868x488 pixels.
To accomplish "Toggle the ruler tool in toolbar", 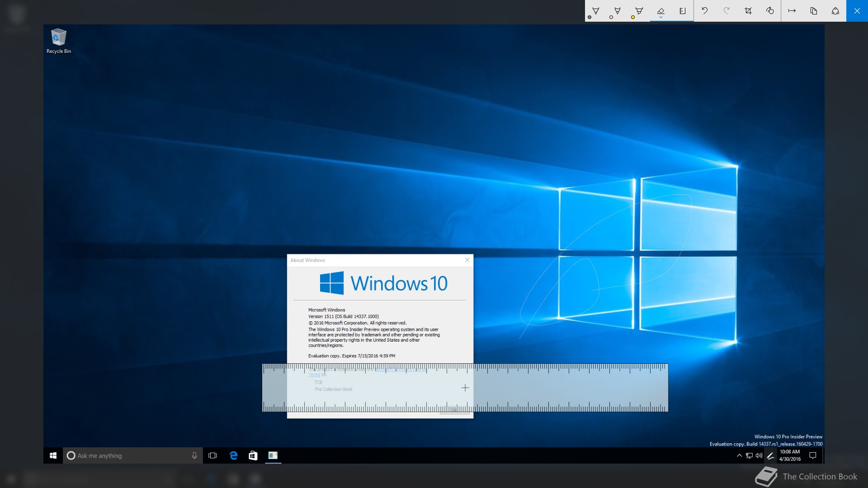I will (x=683, y=11).
